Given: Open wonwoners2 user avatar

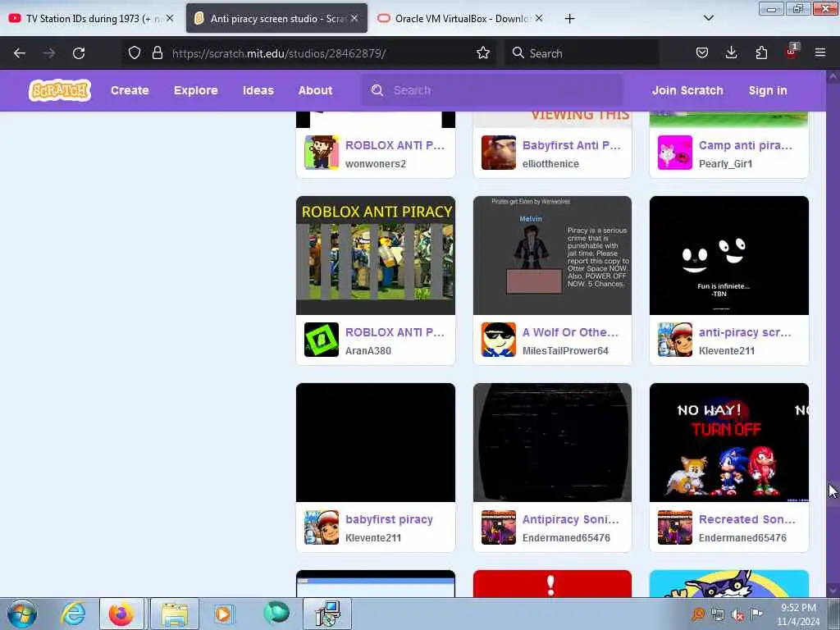Looking at the screenshot, I should pyautogui.click(x=322, y=153).
